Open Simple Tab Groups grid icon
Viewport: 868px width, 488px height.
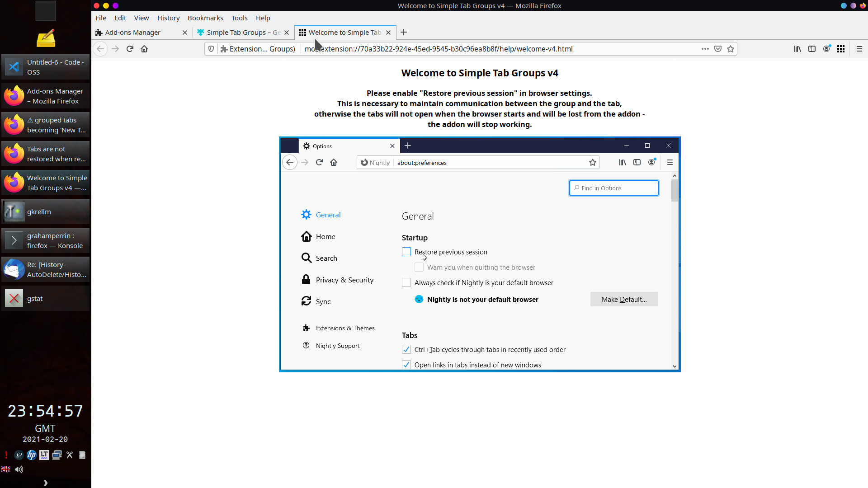click(841, 49)
